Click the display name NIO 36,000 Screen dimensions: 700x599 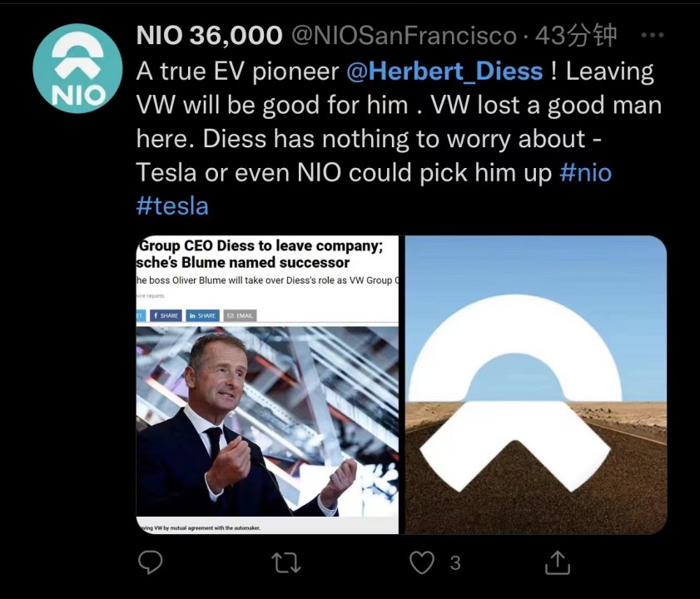point(209,36)
